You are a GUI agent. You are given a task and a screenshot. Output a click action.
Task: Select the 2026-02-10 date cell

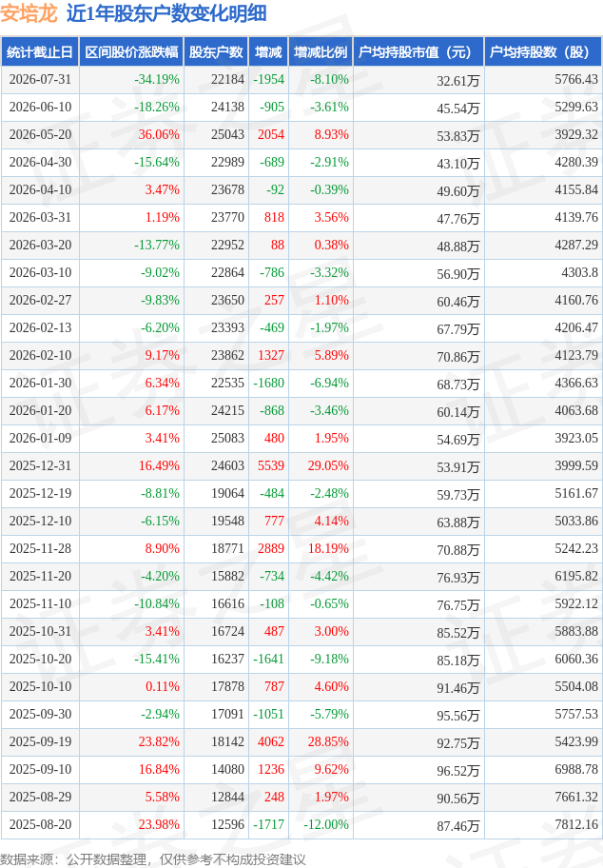point(40,355)
